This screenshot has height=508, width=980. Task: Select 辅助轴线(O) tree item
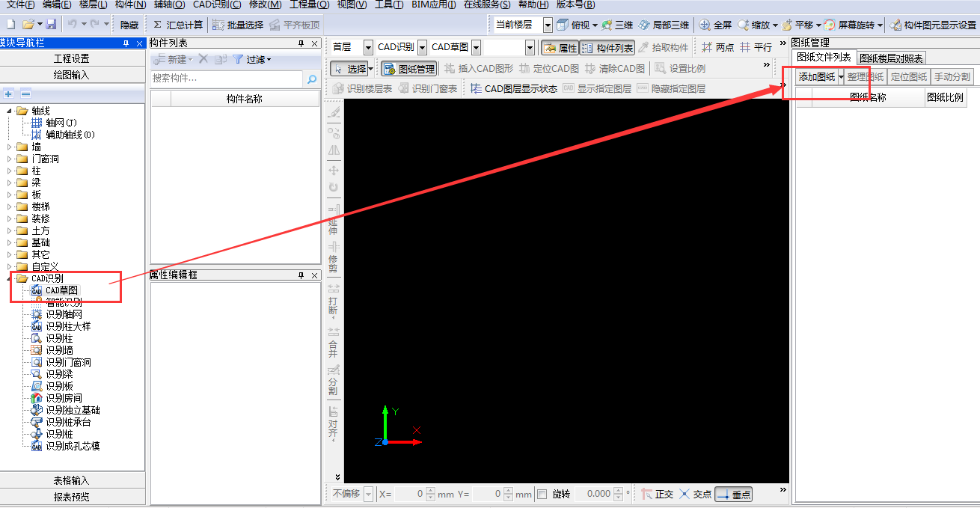pyautogui.click(x=63, y=135)
